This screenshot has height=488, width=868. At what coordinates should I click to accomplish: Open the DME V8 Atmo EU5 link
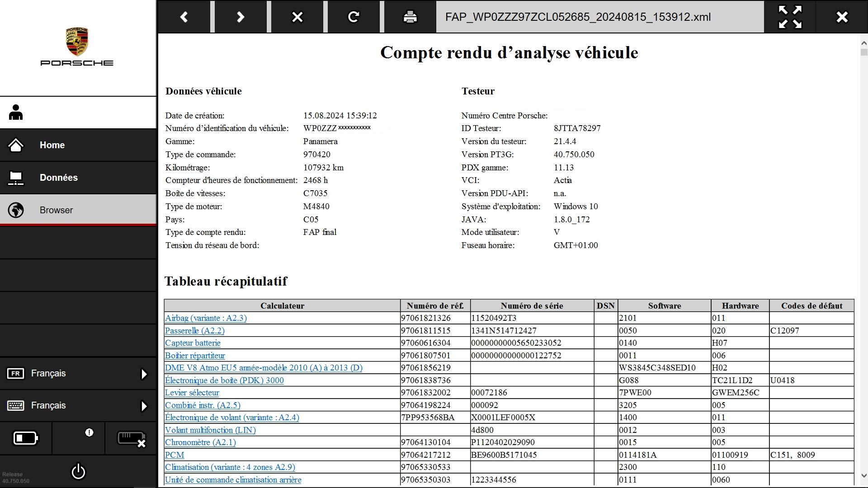point(264,368)
